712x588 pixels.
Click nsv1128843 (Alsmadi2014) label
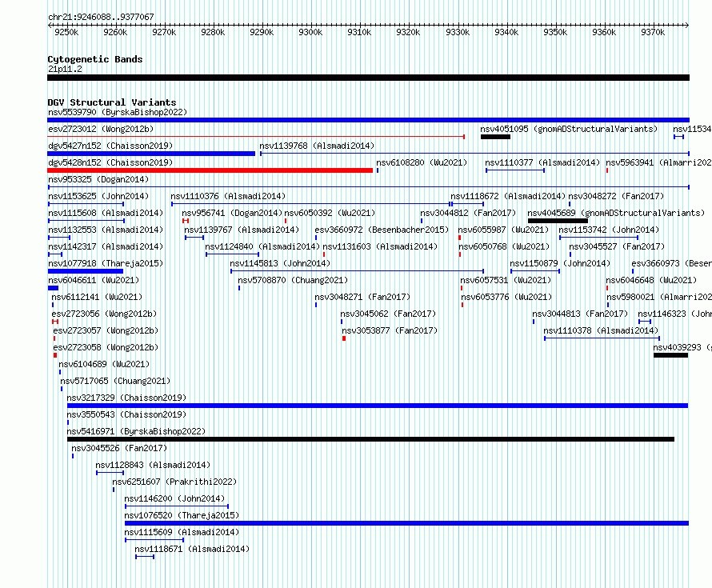pos(153,465)
